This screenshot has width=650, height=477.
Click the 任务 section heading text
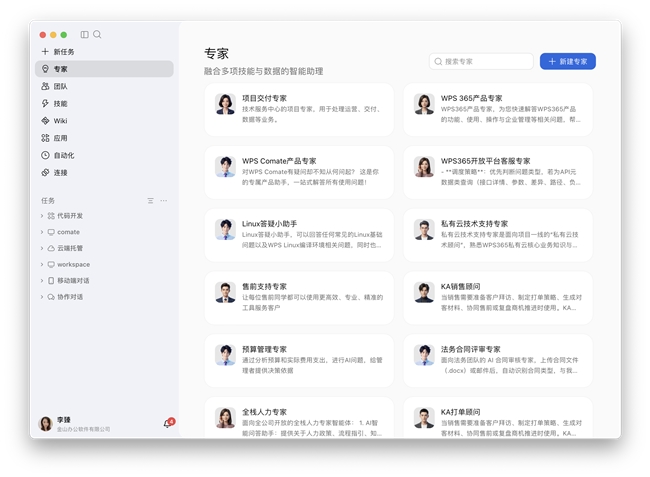coord(48,201)
